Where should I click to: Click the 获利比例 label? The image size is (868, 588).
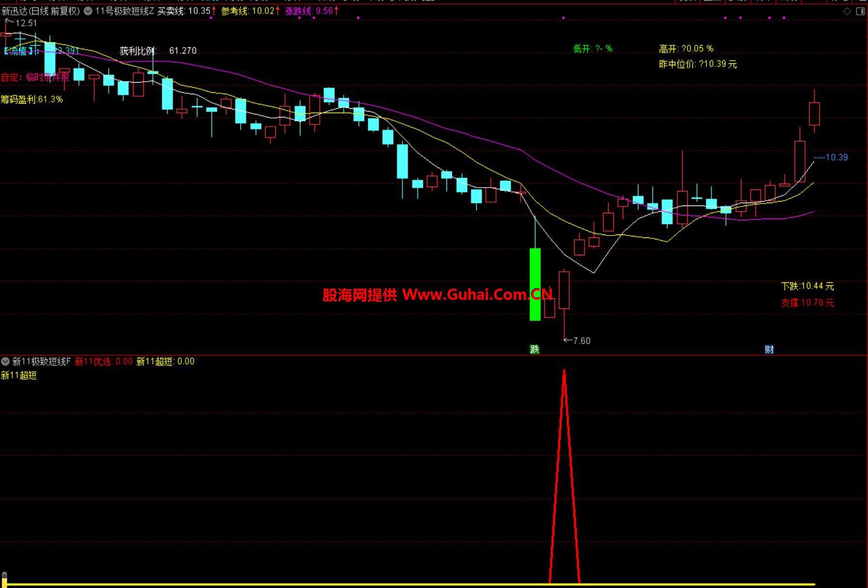pyautogui.click(x=138, y=51)
